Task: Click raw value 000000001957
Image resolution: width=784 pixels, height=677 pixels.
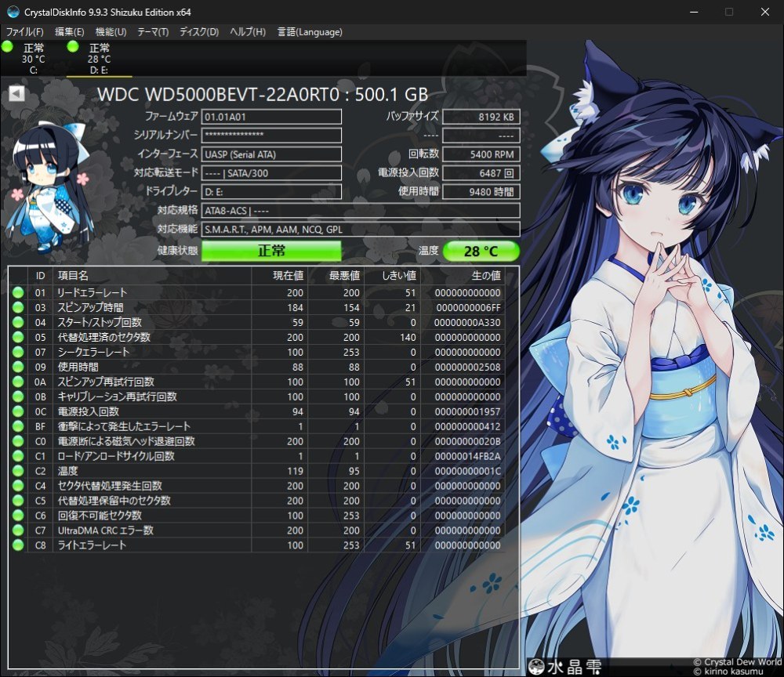Action: click(467, 412)
